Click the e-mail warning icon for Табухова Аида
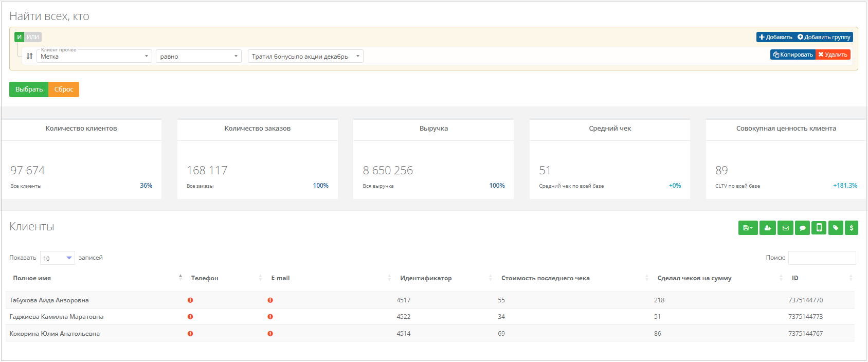 coord(270,300)
